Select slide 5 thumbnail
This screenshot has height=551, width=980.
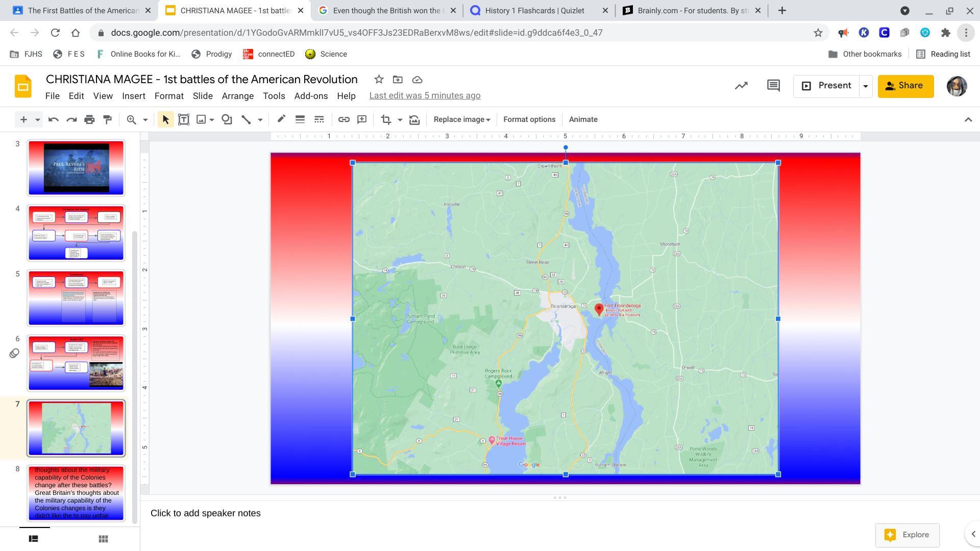(76, 298)
